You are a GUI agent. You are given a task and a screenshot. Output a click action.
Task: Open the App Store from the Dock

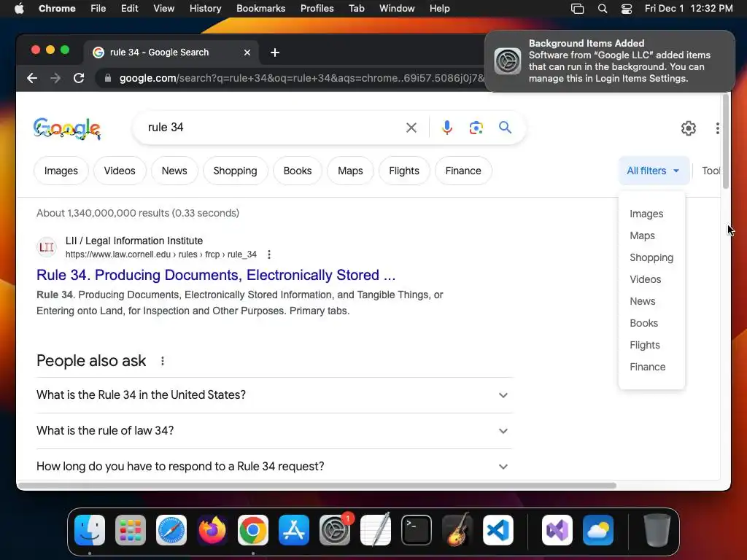point(294,529)
